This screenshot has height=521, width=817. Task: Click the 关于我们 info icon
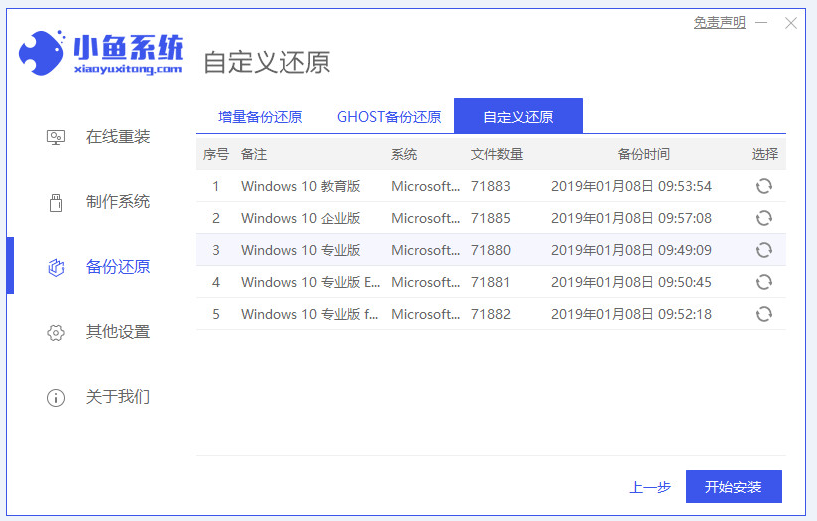[56, 398]
